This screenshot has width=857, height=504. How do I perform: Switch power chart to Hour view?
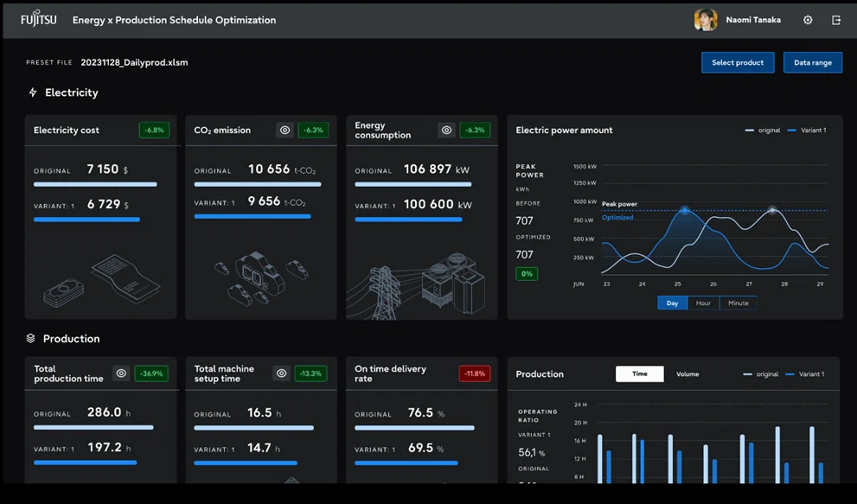point(703,303)
